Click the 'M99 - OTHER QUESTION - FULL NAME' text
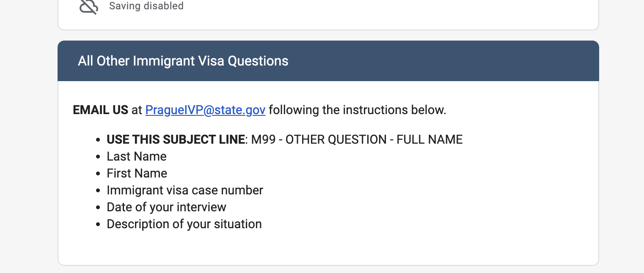Image resolution: width=644 pixels, height=273 pixels. pyautogui.click(x=357, y=139)
